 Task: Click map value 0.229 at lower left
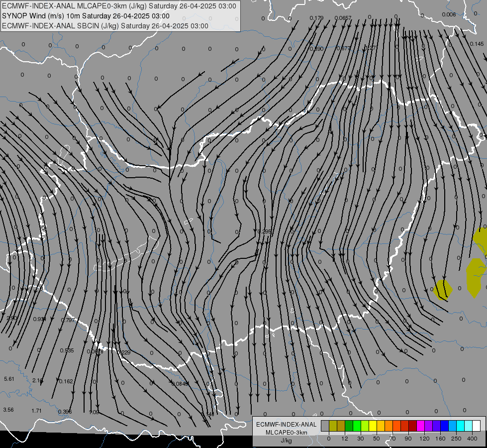click(x=123, y=352)
